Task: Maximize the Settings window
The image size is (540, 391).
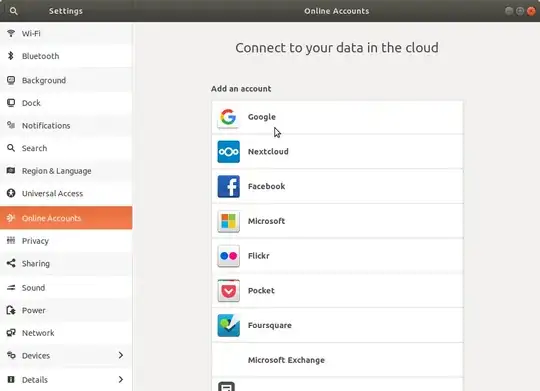Action: pos(520,11)
